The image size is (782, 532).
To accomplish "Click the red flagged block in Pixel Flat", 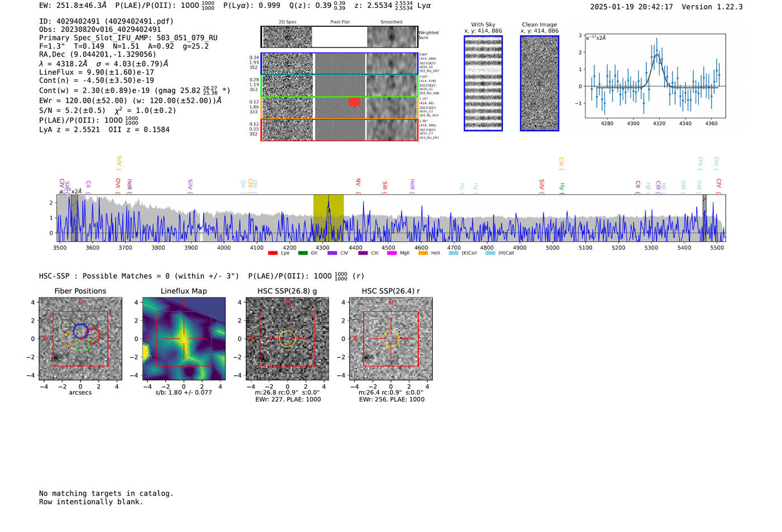I will (354, 102).
